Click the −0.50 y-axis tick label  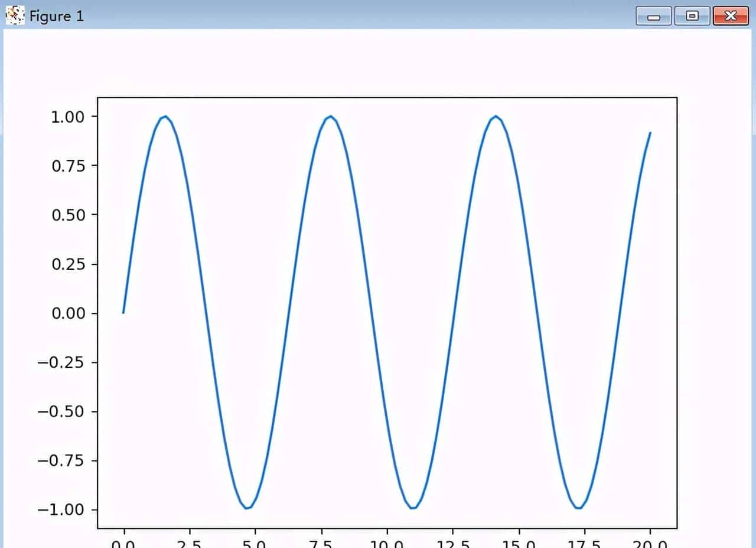(x=61, y=412)
